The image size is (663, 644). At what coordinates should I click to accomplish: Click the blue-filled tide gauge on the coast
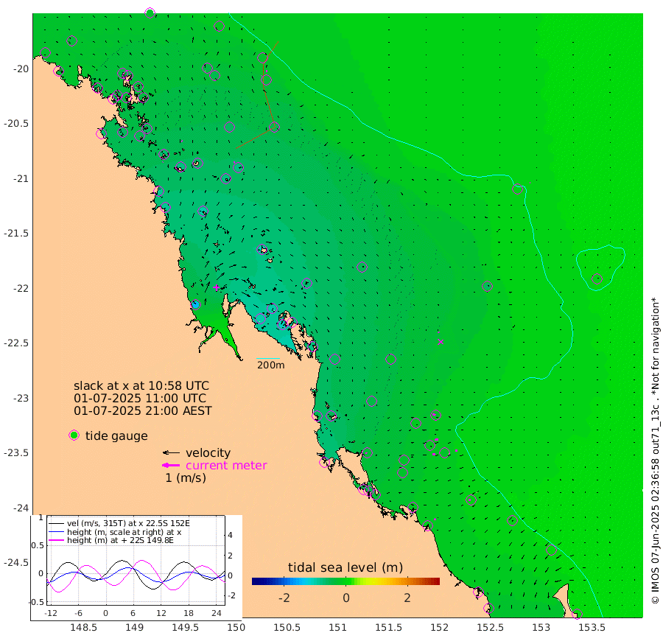click(195, 304)
